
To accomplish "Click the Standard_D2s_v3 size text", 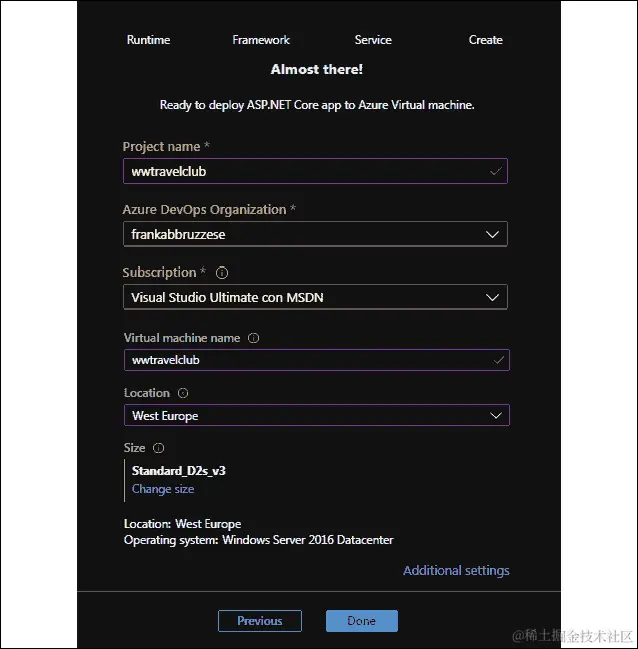I will (x=178, y=471).
